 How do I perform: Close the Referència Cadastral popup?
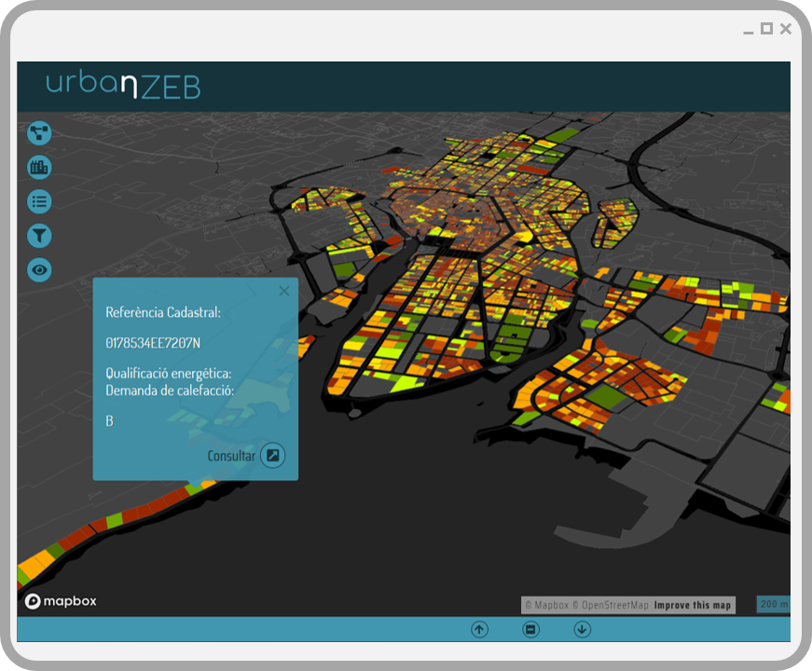pos(284,291)
